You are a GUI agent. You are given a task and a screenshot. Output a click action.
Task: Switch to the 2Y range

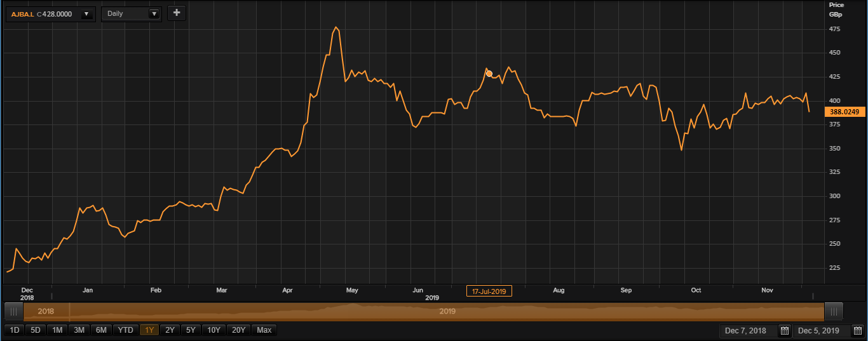pos(170,330)
